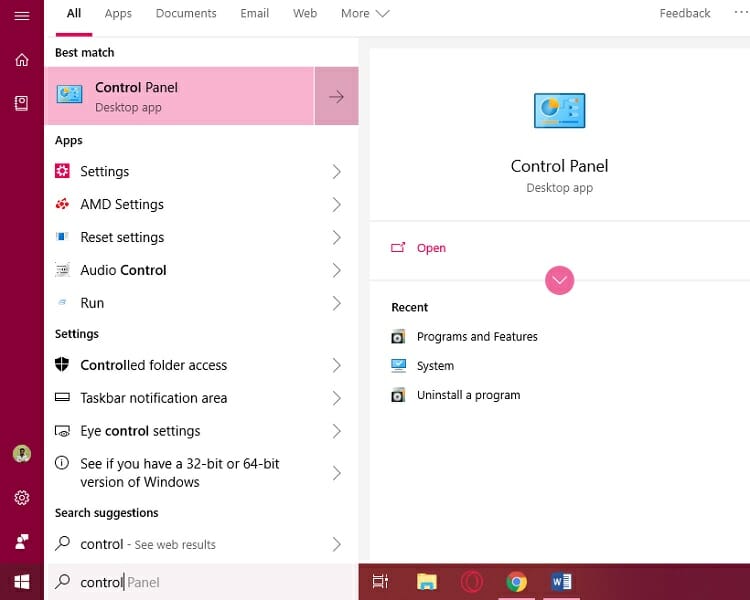This screenshot has height=600, width=750.
Task: Click the pink Settings app icon
Action: click(x=62, y=171)
